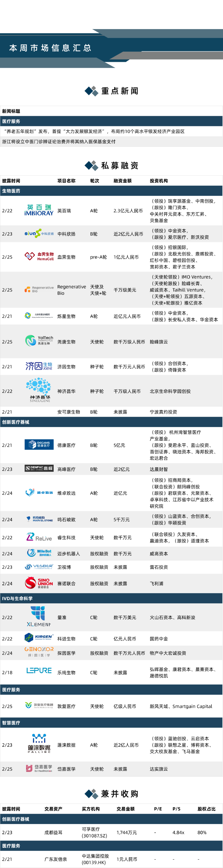223x868 pixels.
Task: Open the 烁星生物 logo image
Action: pos(39,316)
